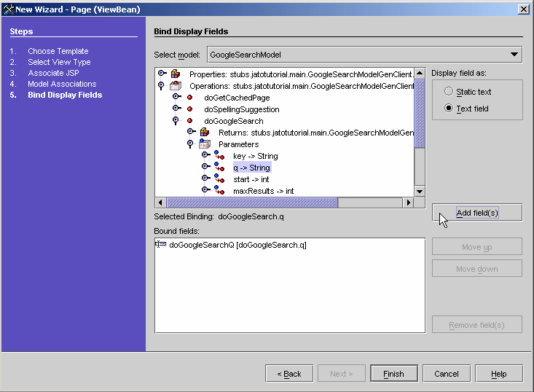Click the Remove field(s) button
534x392 pixels.
(x=477, y=324)
